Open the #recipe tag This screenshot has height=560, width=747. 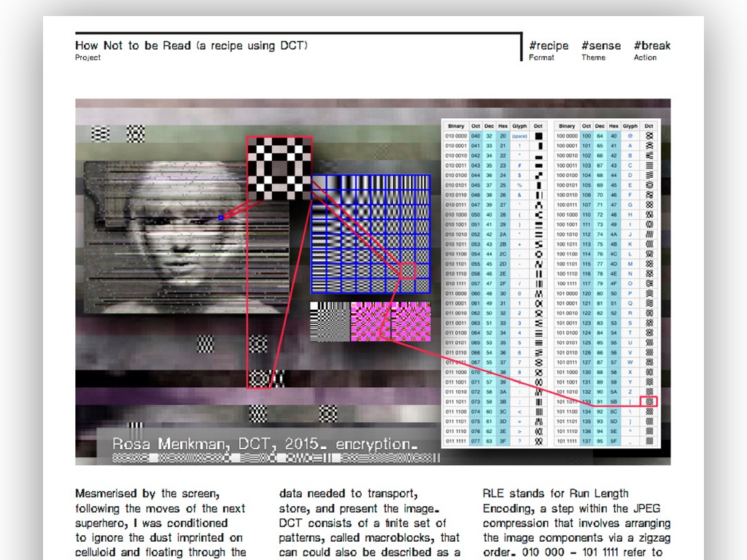[x=549, y=46]
